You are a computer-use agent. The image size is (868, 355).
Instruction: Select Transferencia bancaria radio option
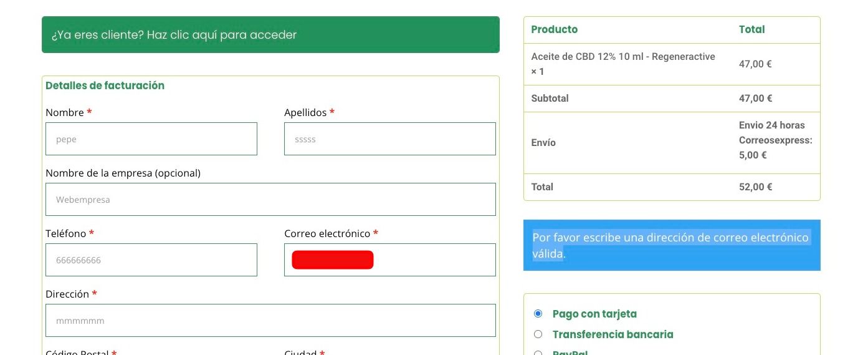[538, 334]
